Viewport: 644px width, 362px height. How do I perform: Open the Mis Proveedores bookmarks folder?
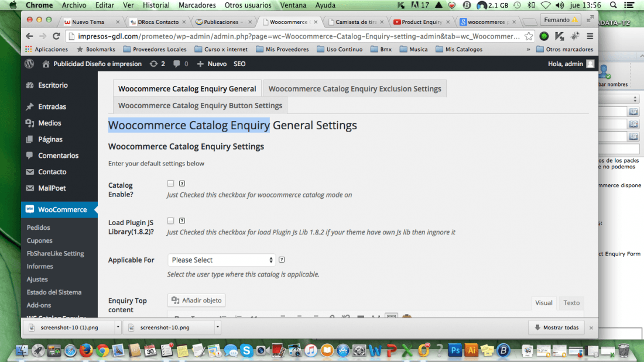tap(282, 49)
